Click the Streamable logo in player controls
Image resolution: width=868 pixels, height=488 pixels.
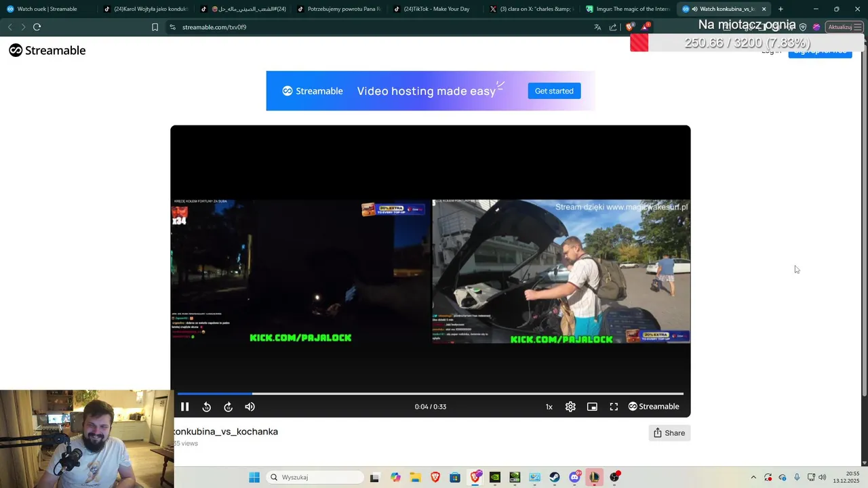[654, 407]
